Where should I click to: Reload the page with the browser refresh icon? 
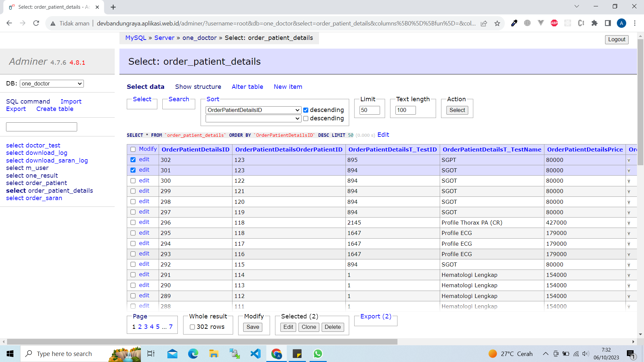(x=36, y=23)
